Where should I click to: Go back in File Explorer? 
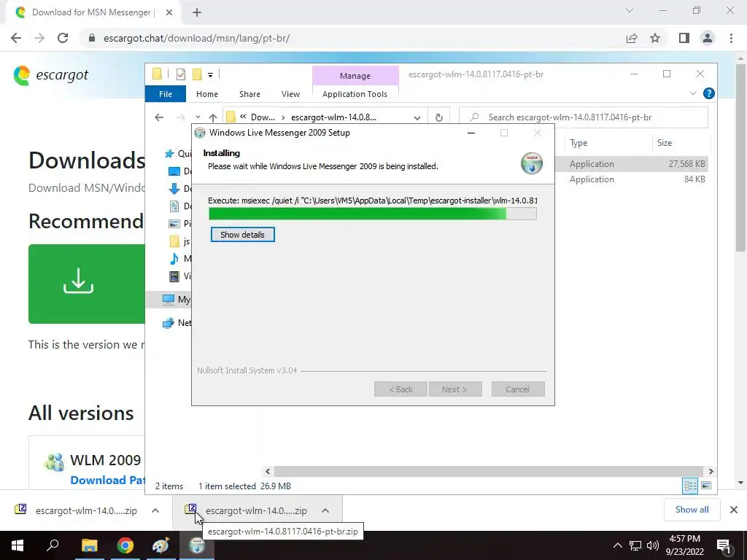pyautogui.click(x=159, y=117)
